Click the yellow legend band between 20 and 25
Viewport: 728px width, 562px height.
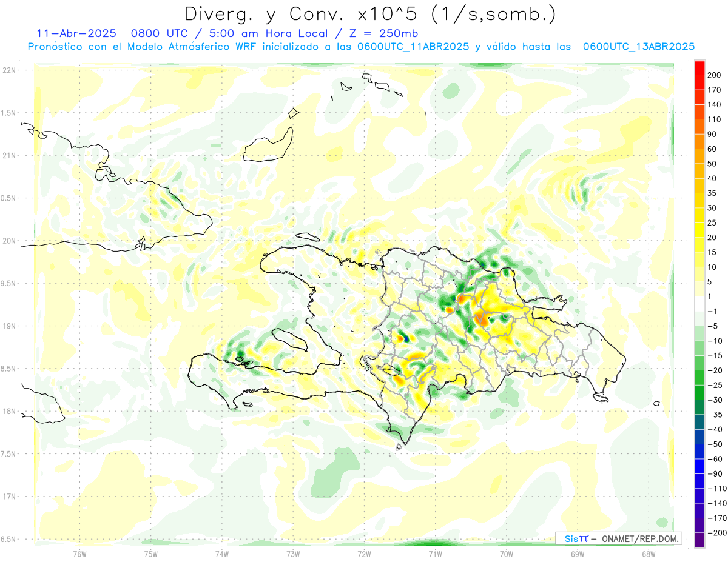pyautogui.click(x=699, y=230)
